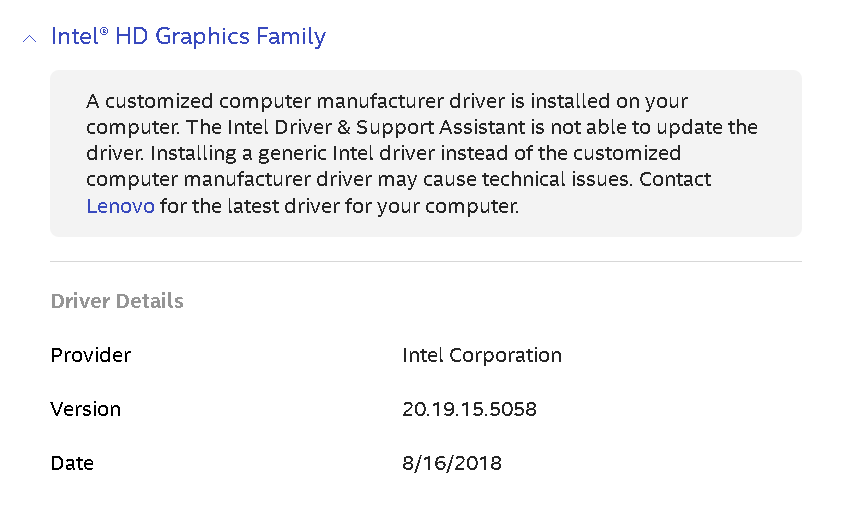844x506 pixels.
Task: Click the horizontal divider above Driver Details
Action: click(x=425, y=262)
